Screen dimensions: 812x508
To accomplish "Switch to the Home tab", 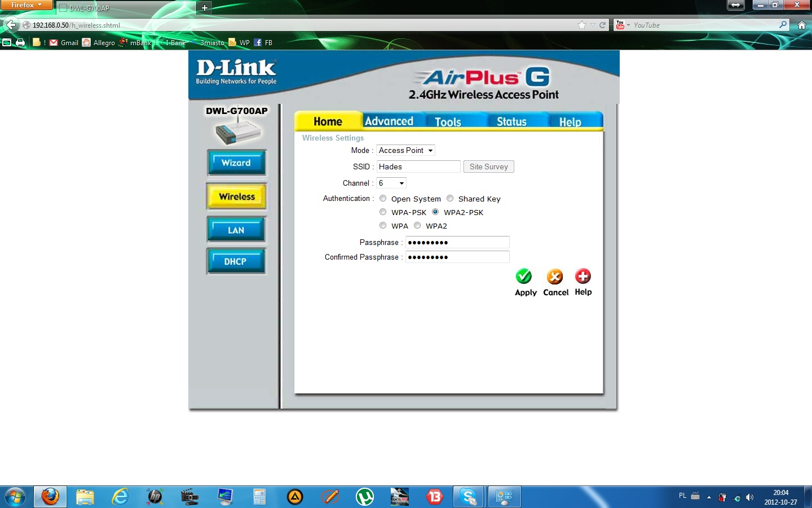I will (328, 121).
